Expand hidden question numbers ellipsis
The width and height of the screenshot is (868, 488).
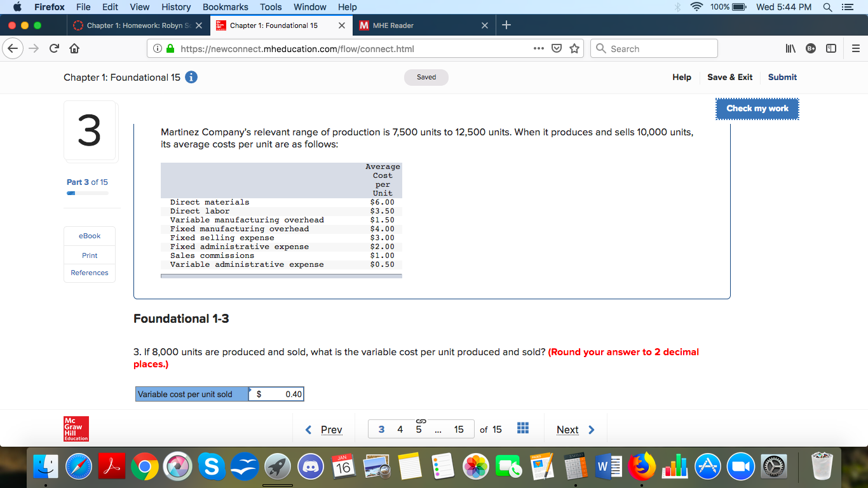[x=438, y=430]
